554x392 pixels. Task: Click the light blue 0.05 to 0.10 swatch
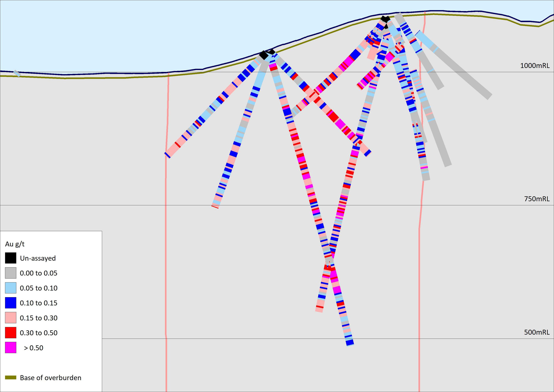pos(11,288)
